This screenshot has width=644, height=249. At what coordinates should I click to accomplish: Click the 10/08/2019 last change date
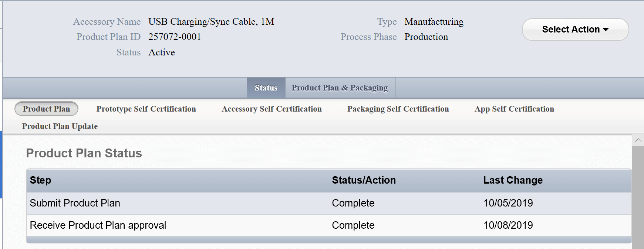click(508, 225)
